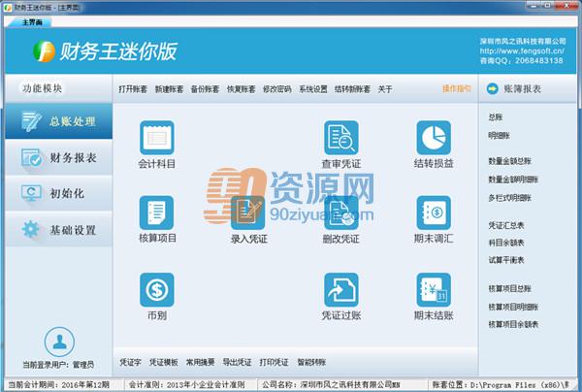Click 结转新账套 in the toolbar
This screenshot has height=392, width=582.
click(353, 89)
